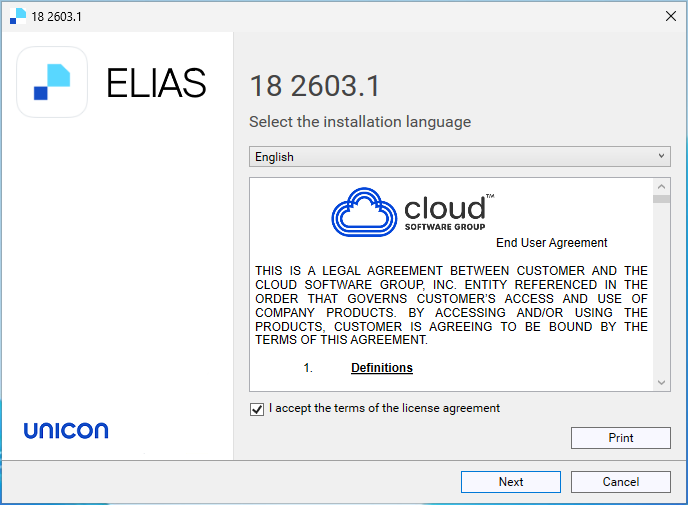Click the license scrollbar down arrow

661,383
